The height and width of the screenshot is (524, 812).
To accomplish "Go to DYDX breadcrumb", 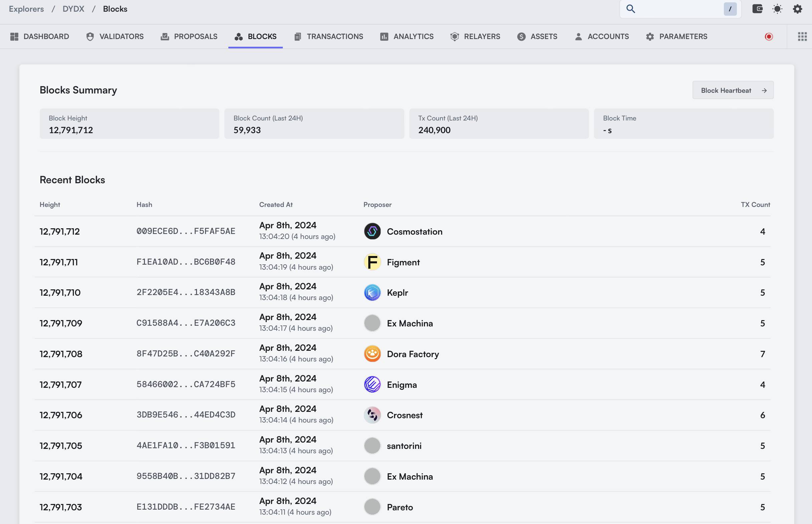I will 73,9.
